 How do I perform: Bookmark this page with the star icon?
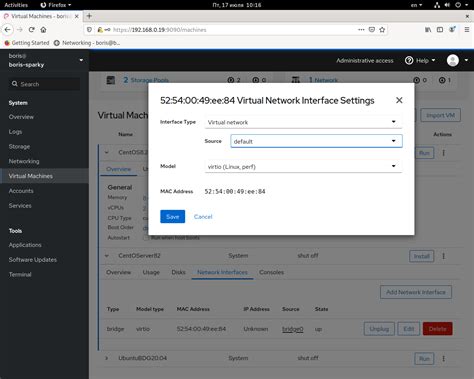click(x=382, y=30)
